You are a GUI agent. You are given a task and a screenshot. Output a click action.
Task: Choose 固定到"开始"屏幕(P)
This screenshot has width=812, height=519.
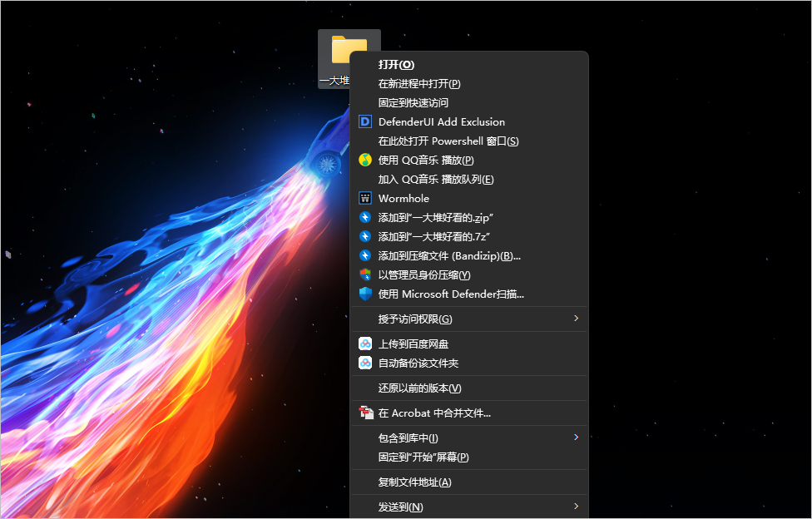[x=469, y=457]
